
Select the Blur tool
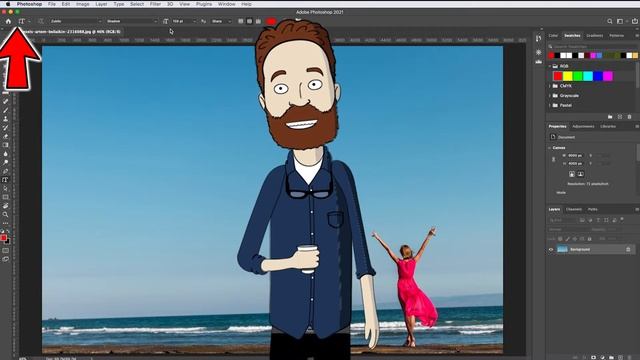click(x=5, y=154)
